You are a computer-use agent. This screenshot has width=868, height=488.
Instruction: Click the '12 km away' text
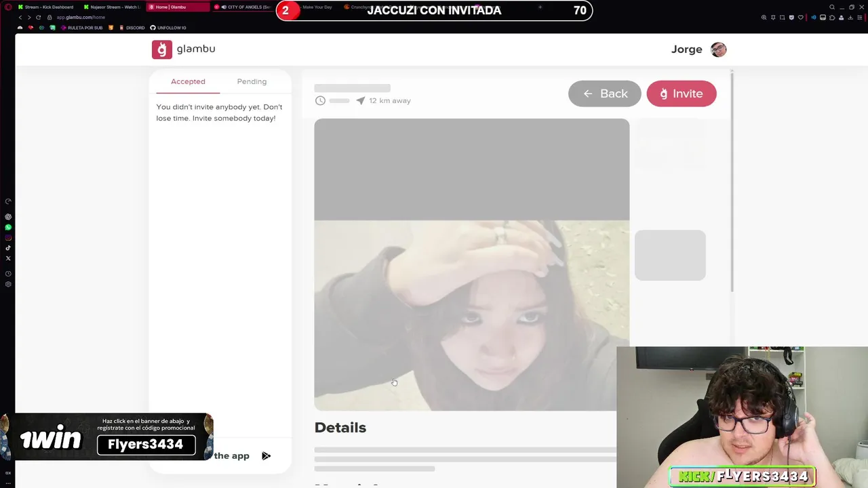(390, 100)
